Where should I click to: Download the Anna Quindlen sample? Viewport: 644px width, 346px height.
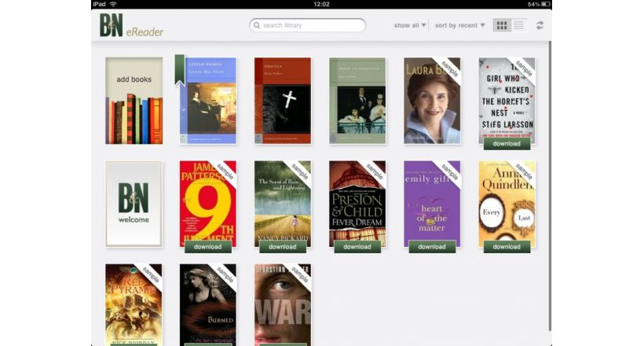click(x=507, y=247)
